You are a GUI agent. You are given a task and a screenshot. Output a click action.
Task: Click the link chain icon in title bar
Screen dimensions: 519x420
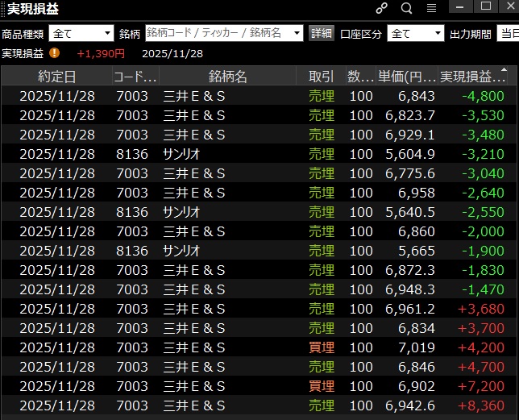[x=381, y=8]
